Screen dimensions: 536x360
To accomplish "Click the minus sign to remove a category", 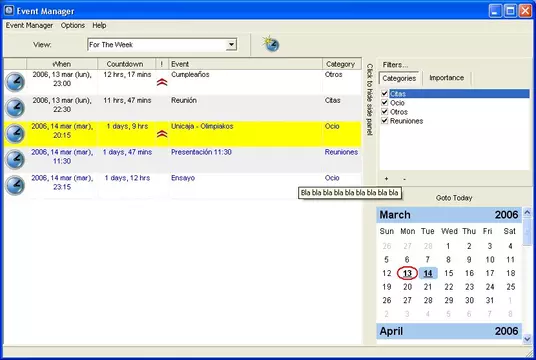I will pos(404,179).
